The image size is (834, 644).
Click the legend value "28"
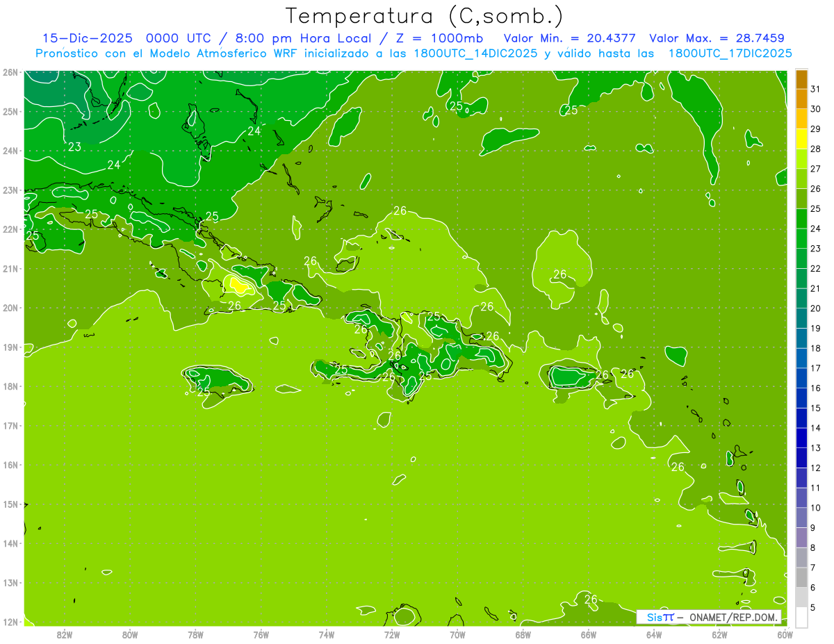815,149
